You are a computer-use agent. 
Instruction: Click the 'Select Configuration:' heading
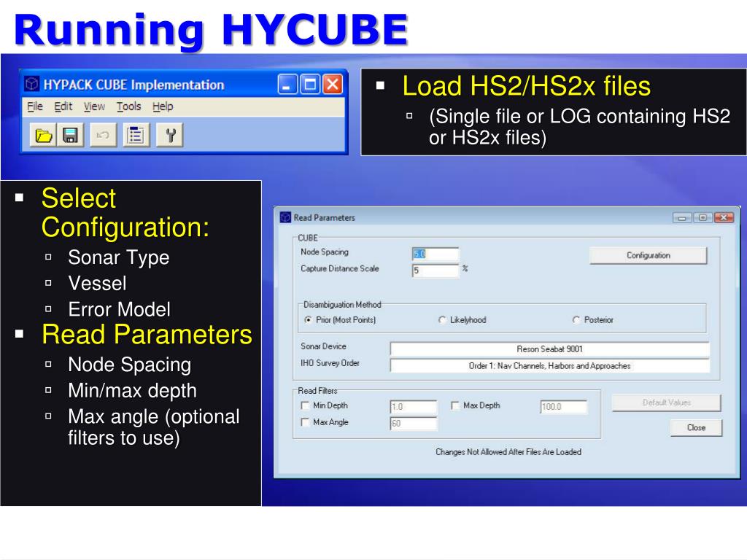[125, 212]
